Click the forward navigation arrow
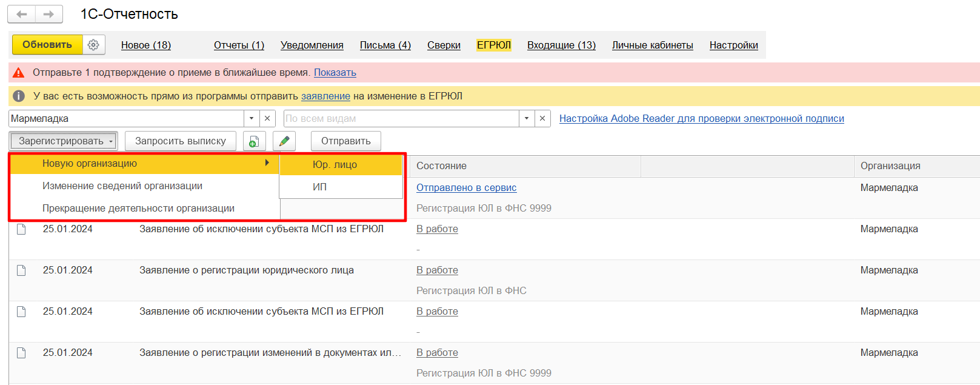 pos(49,14)
